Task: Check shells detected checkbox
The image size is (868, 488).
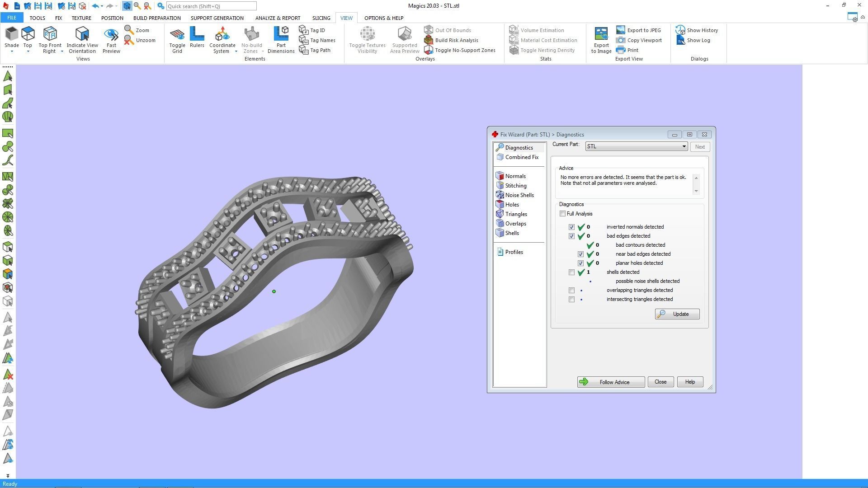Action: 571,272
